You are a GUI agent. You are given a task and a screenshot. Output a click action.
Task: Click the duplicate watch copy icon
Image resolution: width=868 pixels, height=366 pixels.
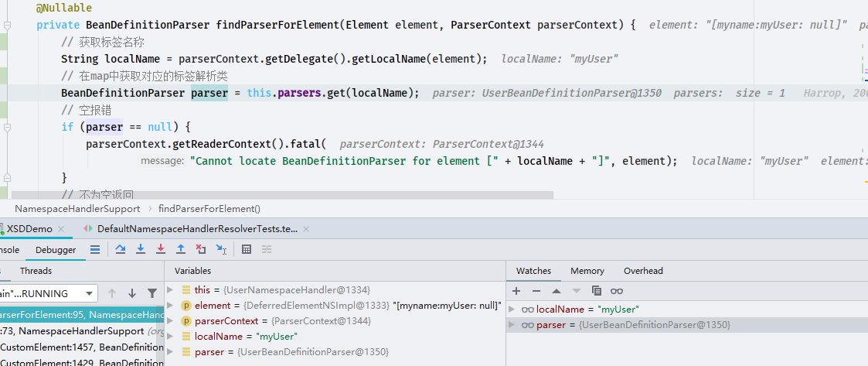[596, 291]
